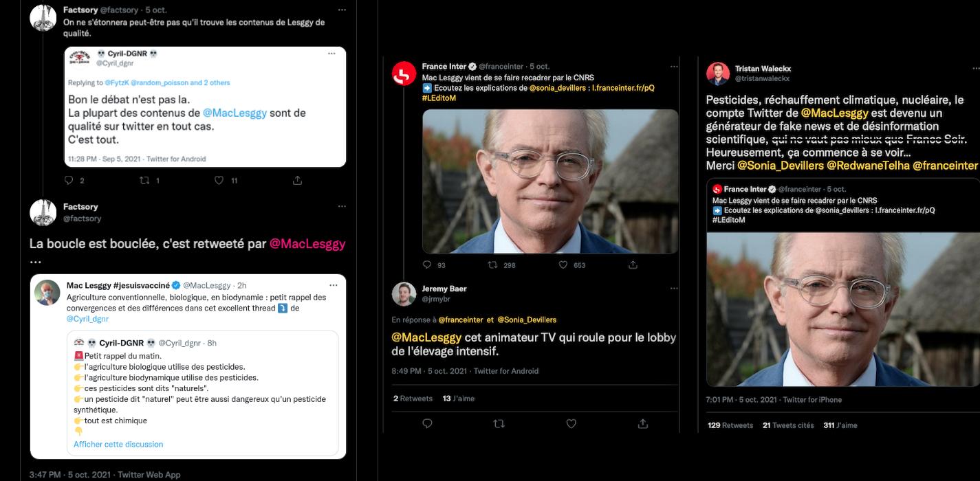The height and width of the screenshot is (481, 980).
Task: Open more options on first Factsory tweet
Action: point(342,10)
